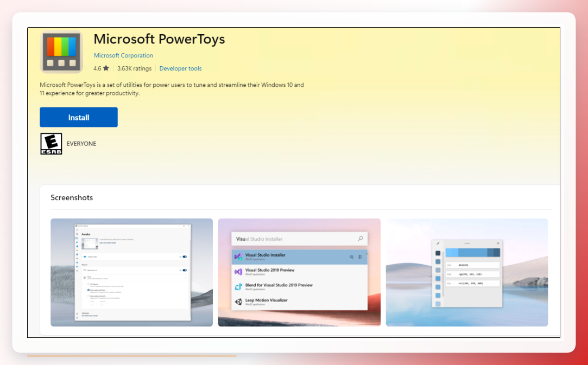588x365 pixels.
Task: Click the PowerToys description paragraph
Action: [172, 89]
